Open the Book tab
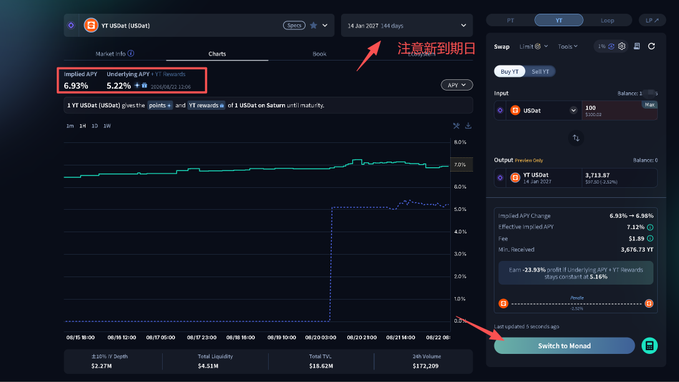The height and width of the screenshot is (382, 679). tap(319, 54)
